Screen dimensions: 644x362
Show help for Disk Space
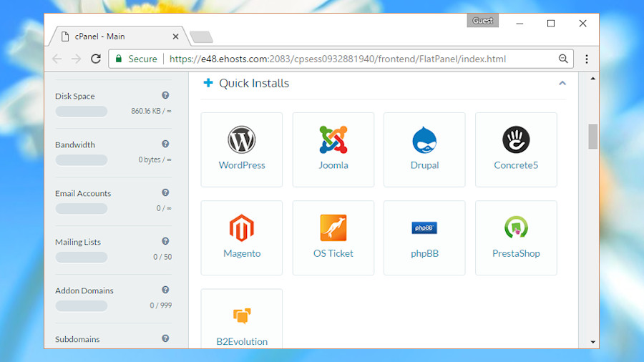click(x=165, y=95)
